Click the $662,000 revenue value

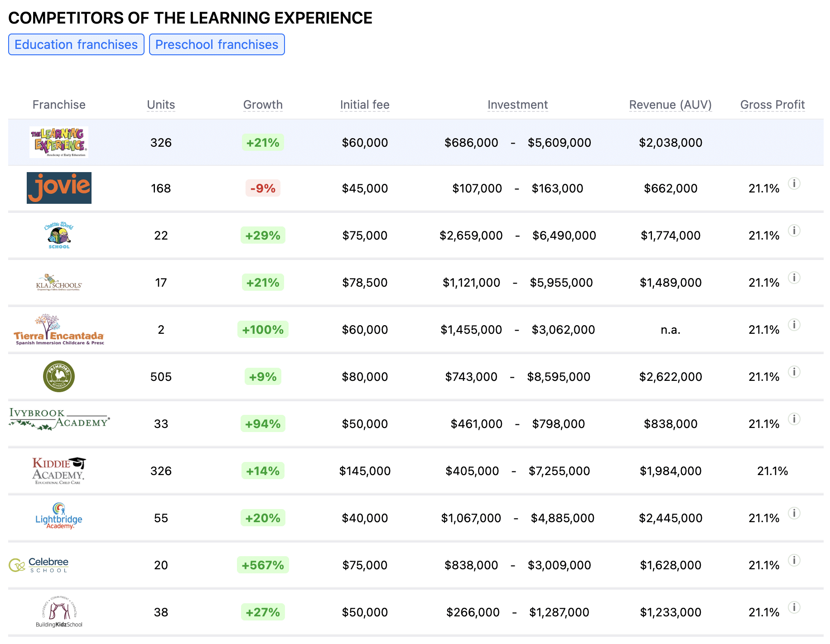pyautogui.click(x=671, y=188)
